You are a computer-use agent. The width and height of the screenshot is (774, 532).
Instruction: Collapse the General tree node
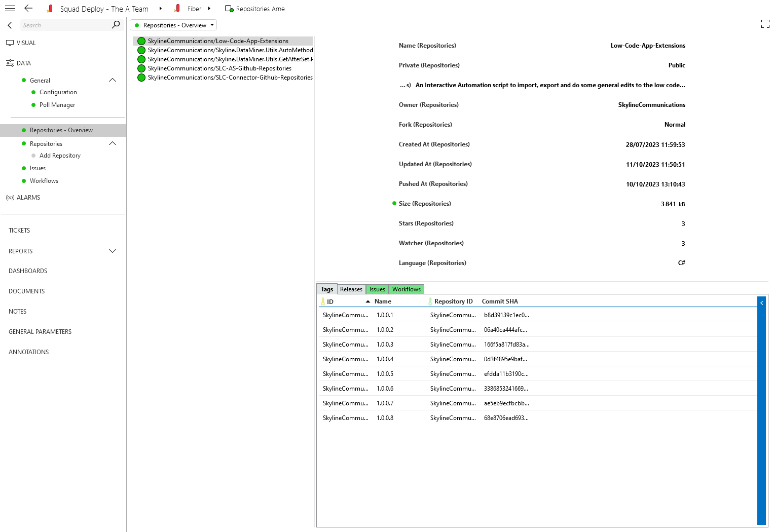click(113, 80)
